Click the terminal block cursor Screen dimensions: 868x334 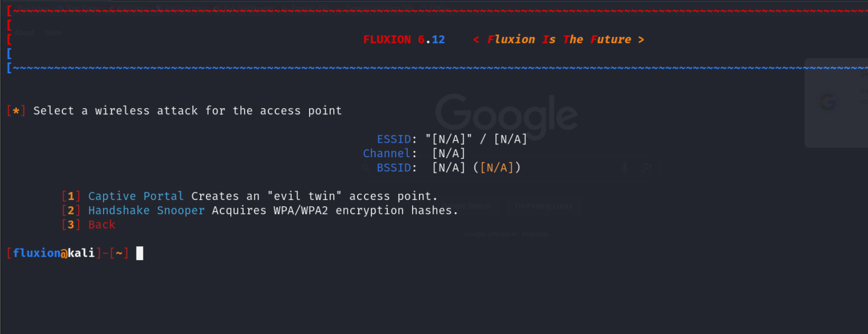[x=139, y=253]
